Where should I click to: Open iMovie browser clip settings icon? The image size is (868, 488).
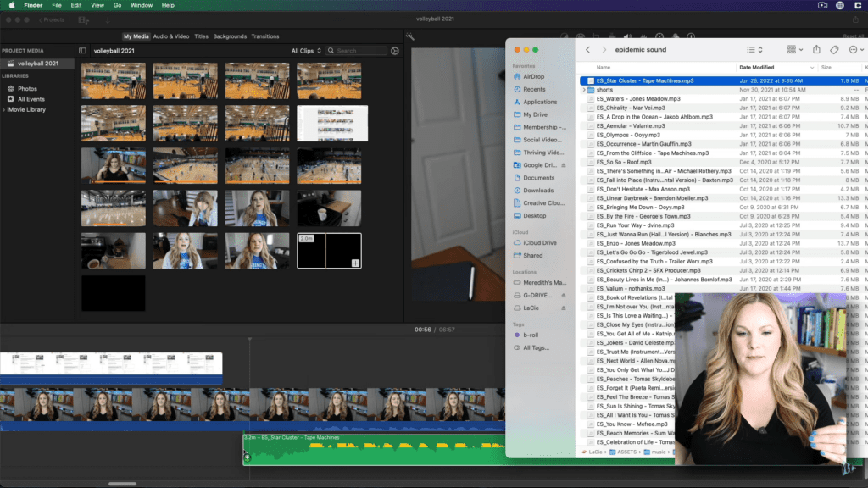[395, 51]
